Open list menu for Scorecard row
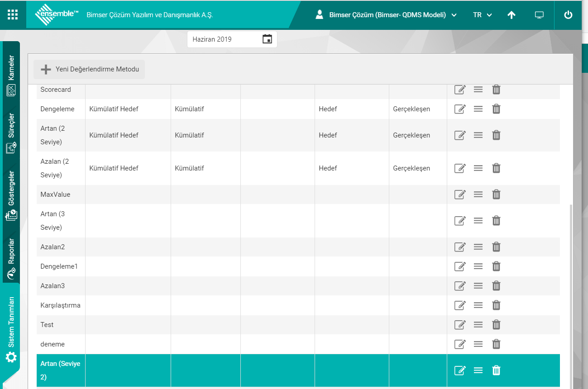Viewport: 588px width, 389px height. (478, 90)
